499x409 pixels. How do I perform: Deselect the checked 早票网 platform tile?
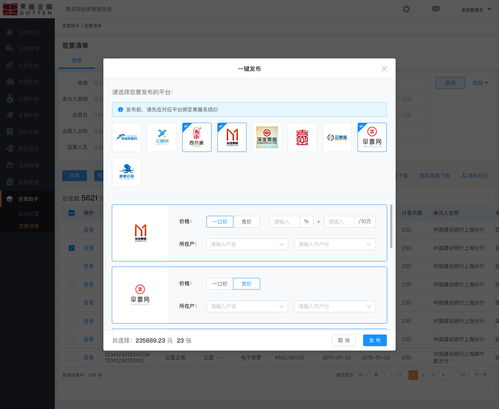372,137
